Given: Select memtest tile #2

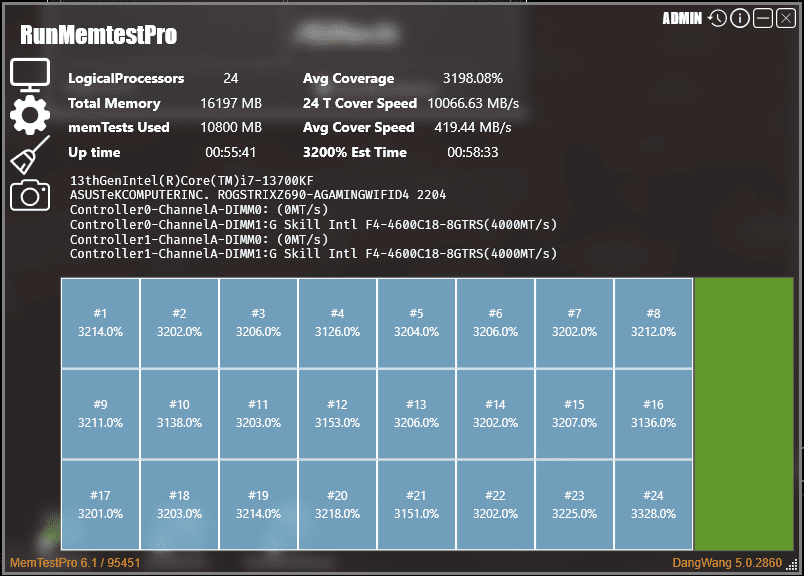Looking at the screenshot, I should point(179,323).
